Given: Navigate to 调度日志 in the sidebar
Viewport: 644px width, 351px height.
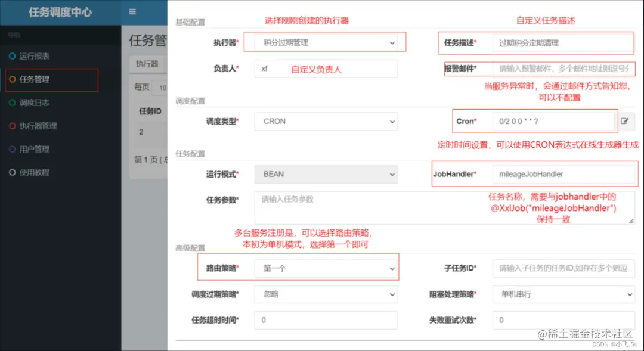Looking at the screenshot, I should (x=37, y=102).
